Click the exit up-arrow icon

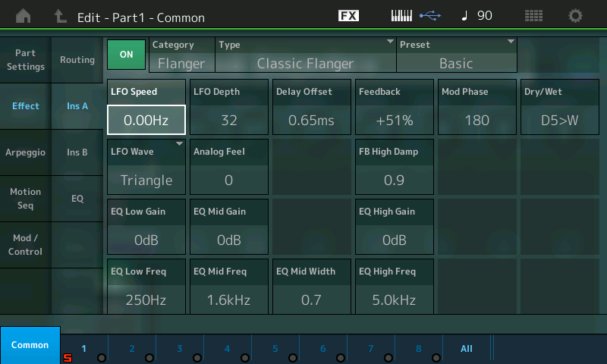[60, 16]
